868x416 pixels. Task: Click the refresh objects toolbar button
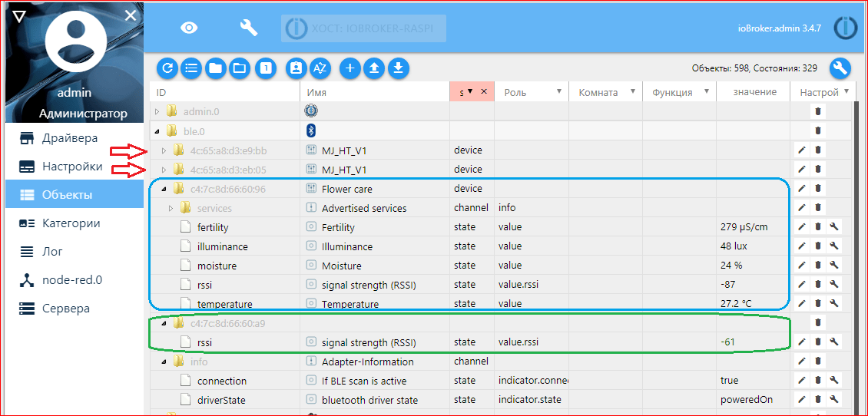[167, 68]
